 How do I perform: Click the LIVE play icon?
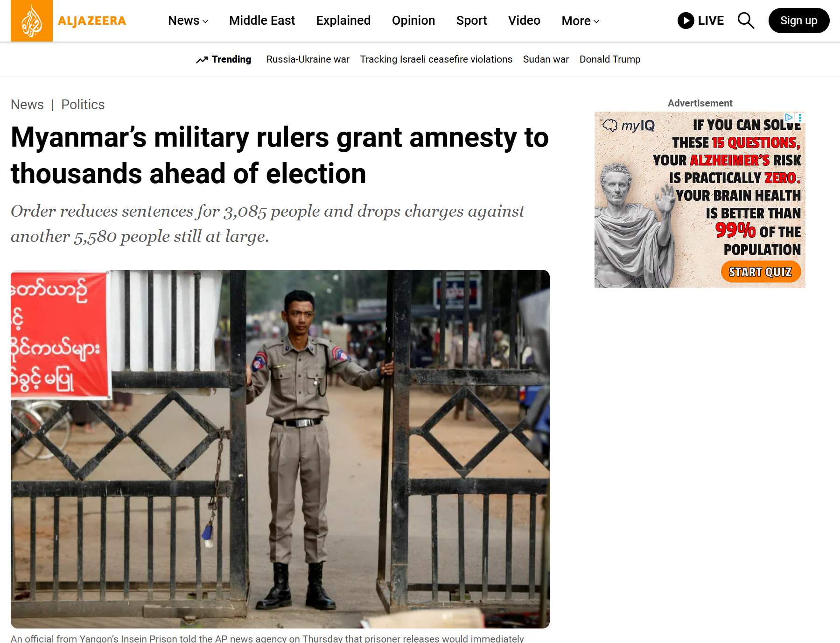686,21
